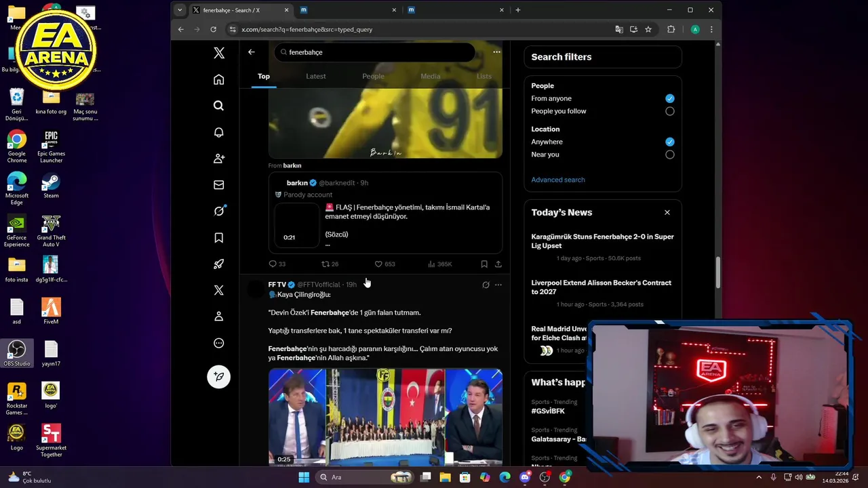Screen dimensions: 868x488
Task: Go back with the X back arrow
Action: 251,52
